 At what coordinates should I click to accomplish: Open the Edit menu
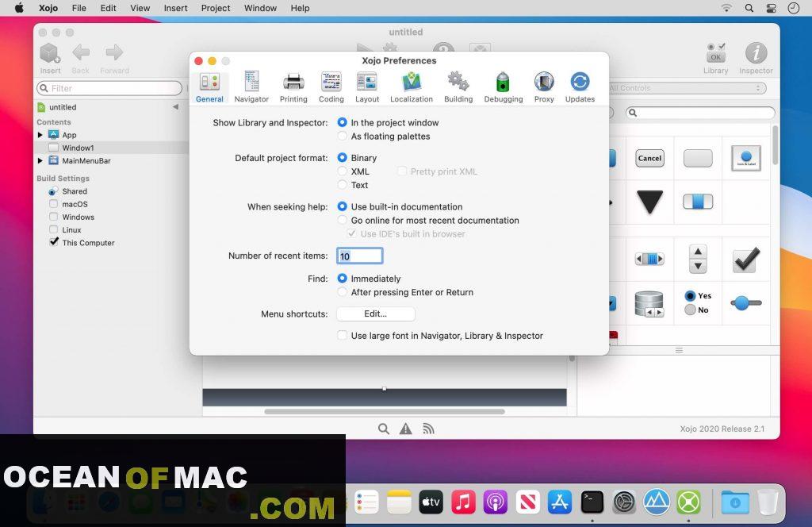pyautogui.click(x=108, y=8)
